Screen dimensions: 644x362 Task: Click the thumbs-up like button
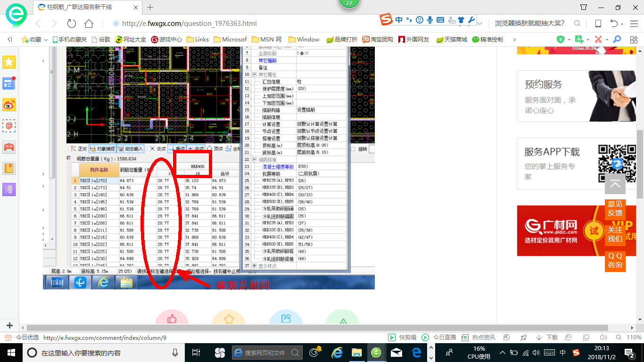(172, 319)
